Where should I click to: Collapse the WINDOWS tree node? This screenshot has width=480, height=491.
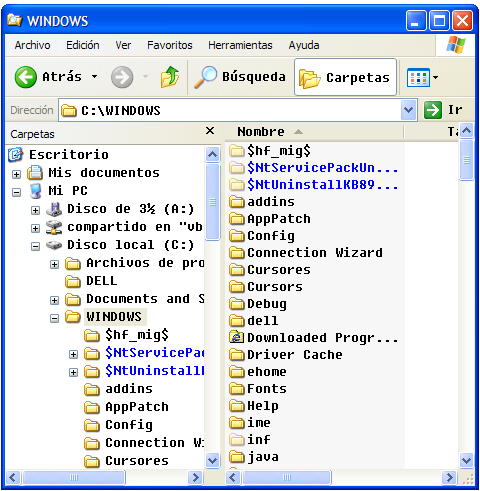click(x=54, y=318)
